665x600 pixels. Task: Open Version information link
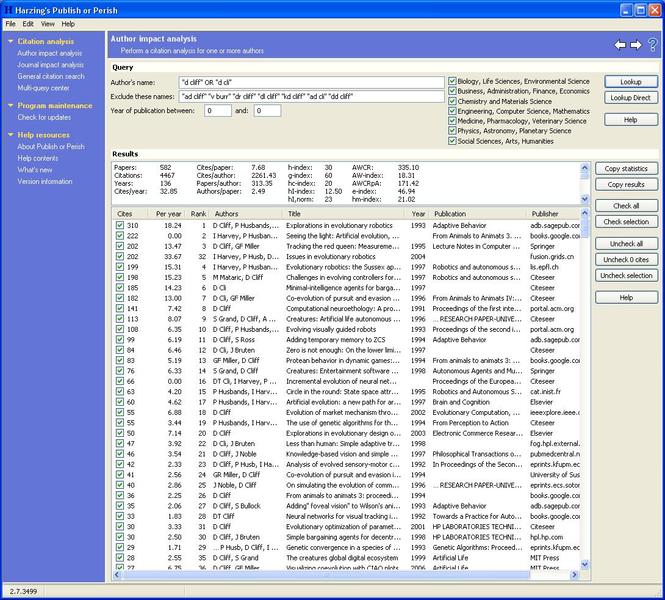point(45,181)
